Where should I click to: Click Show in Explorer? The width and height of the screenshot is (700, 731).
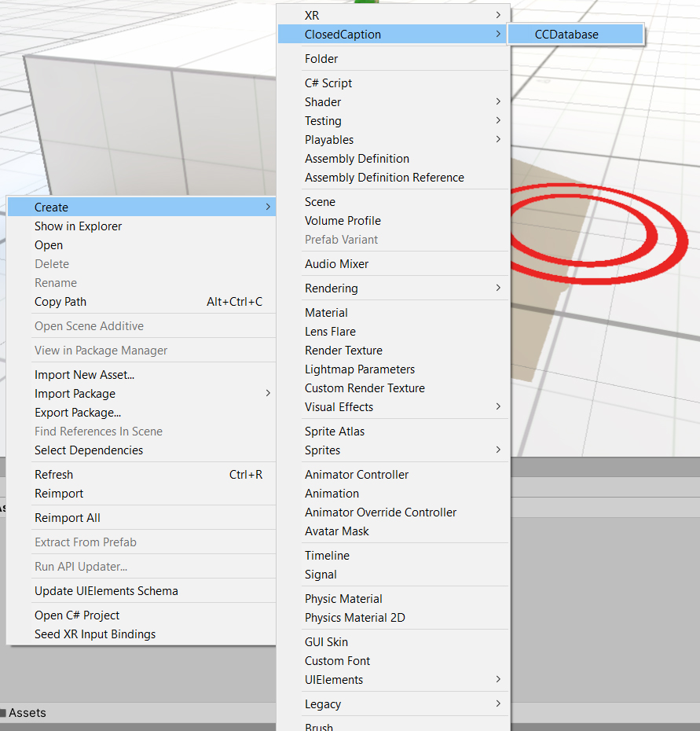click(79, 226)
